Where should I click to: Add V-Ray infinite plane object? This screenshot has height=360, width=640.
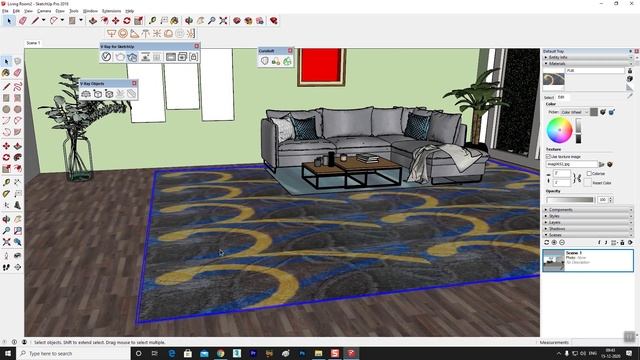86,94
